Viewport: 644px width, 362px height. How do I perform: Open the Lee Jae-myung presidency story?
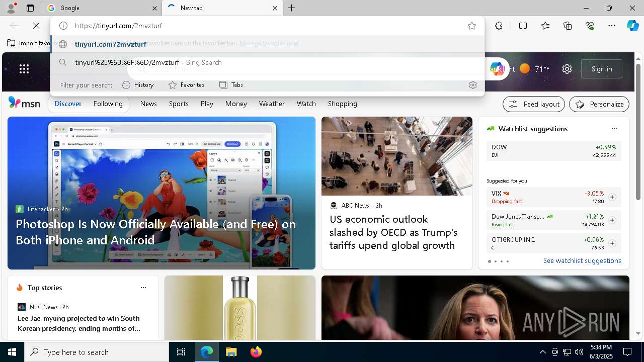tap(79, 323)
